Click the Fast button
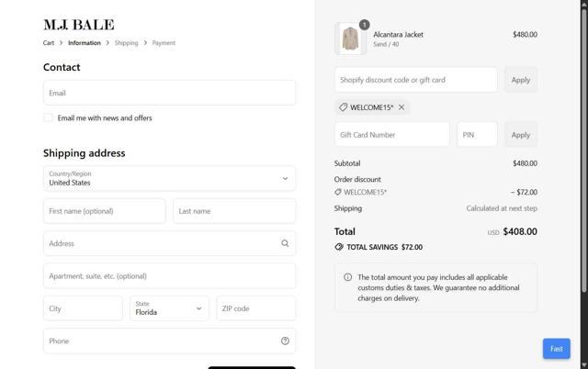588x369 pixels. point(557,349)
